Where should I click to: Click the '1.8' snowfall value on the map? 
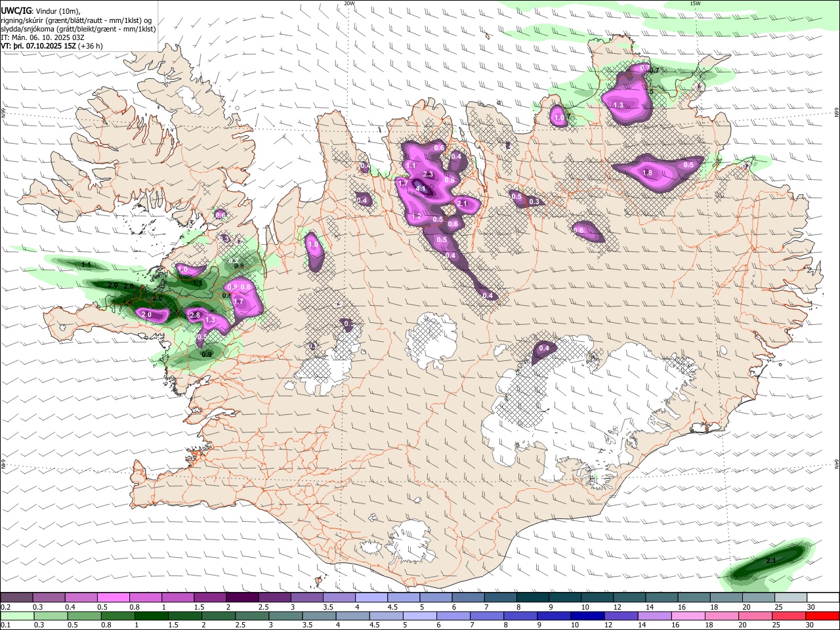[647, 173]
